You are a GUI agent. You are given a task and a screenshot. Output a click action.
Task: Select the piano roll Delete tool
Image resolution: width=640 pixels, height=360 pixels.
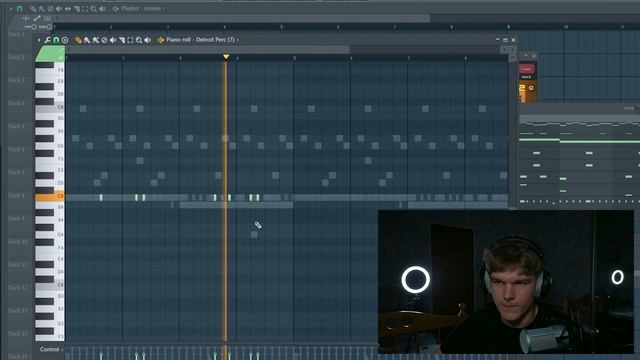(x=104, y=40)
